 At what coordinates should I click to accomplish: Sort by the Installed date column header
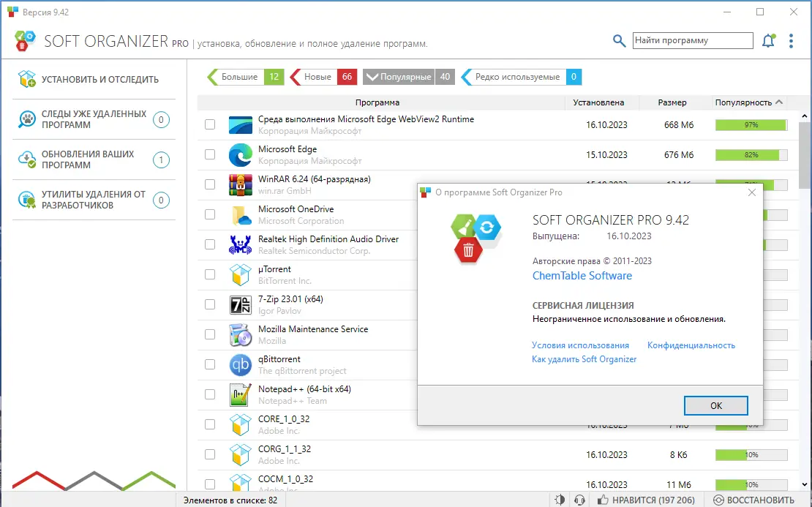598,102
